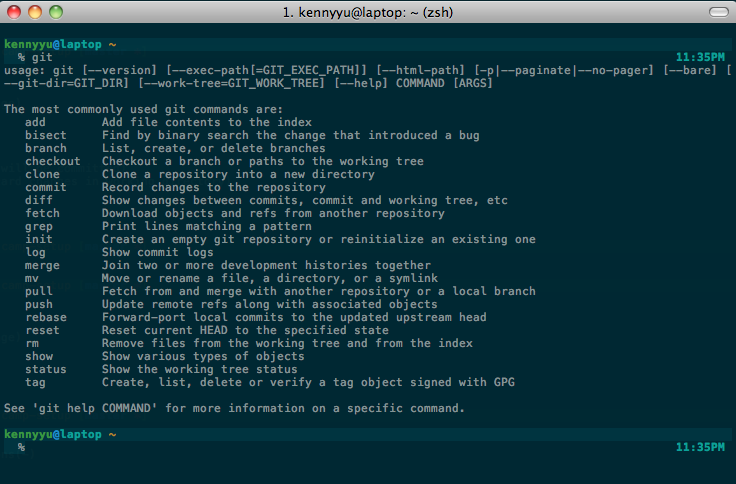Click the typed 'git' command on prompt line
This screenshot has width=736, height=484.
42,58
